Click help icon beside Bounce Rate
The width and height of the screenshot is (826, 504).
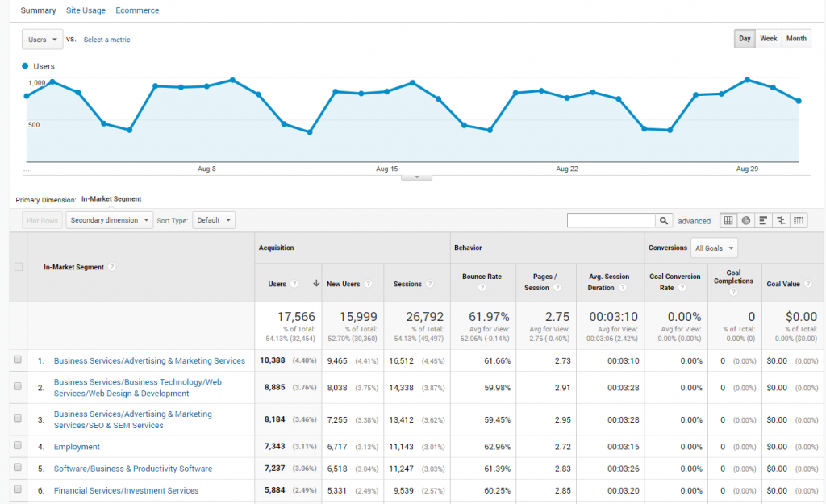tap(482, 287)
